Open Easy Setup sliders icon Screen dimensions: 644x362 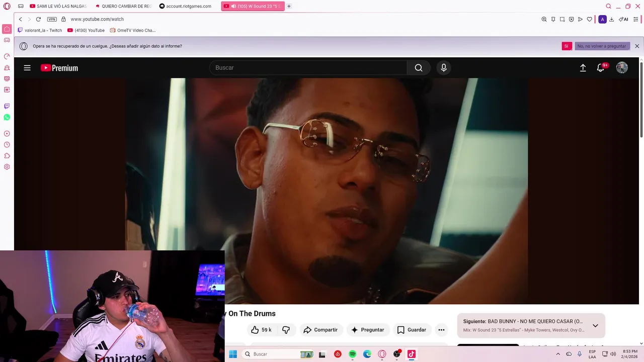pyautogui.click(x=636, y=19)
